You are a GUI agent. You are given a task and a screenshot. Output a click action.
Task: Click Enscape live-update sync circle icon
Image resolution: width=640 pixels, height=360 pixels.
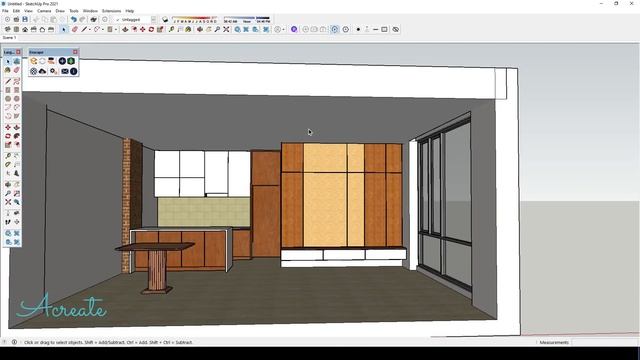coord(42,61)
